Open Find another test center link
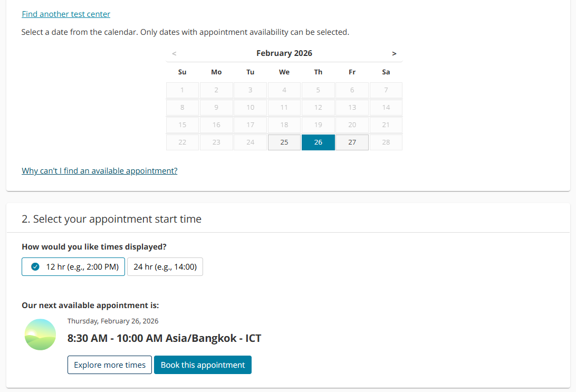 point(66,14)
